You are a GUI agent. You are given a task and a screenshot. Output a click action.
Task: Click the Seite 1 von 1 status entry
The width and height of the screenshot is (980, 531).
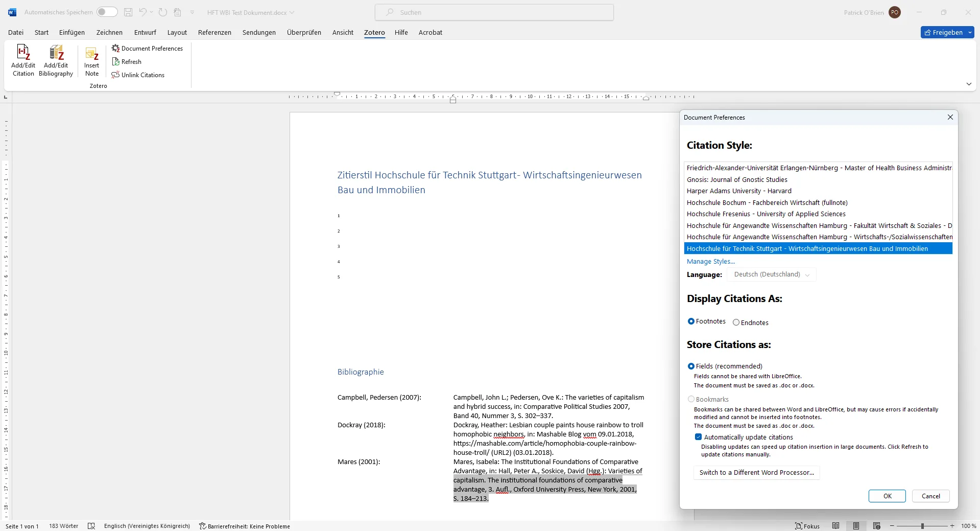pyautogui.click(x=22, y=526)
